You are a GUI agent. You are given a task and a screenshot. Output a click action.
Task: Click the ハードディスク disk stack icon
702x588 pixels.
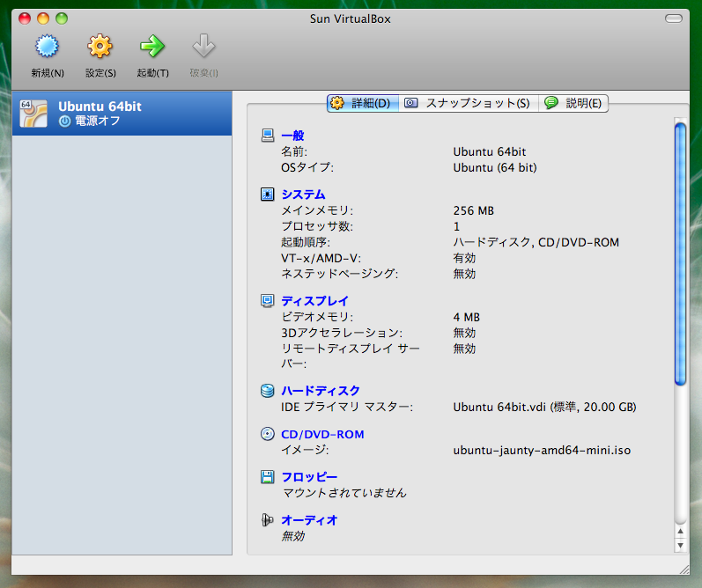pos(267,391)
